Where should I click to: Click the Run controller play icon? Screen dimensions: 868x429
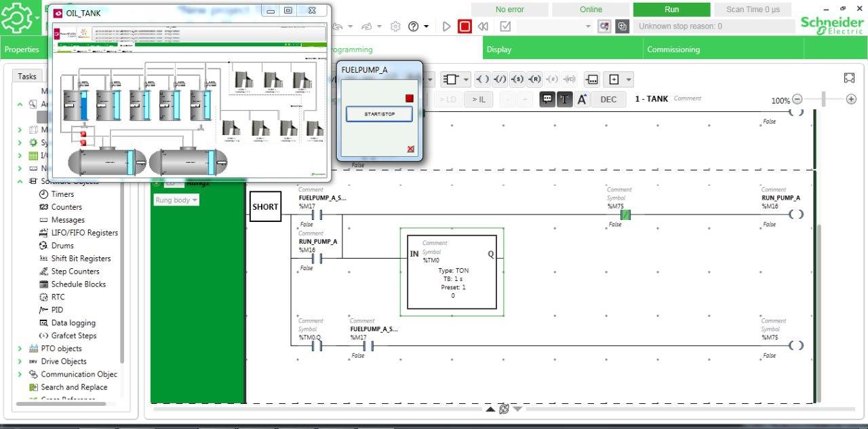447,26
